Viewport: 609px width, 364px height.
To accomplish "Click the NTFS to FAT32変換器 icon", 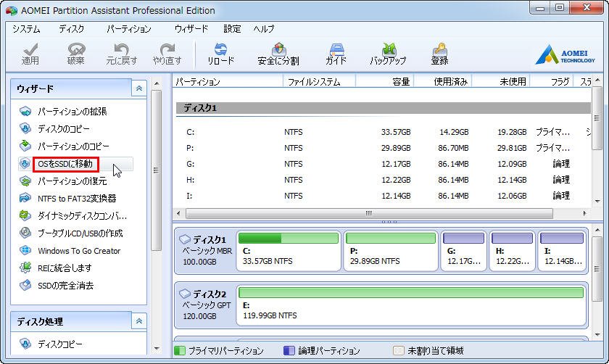I will click(x=25, y=198).
